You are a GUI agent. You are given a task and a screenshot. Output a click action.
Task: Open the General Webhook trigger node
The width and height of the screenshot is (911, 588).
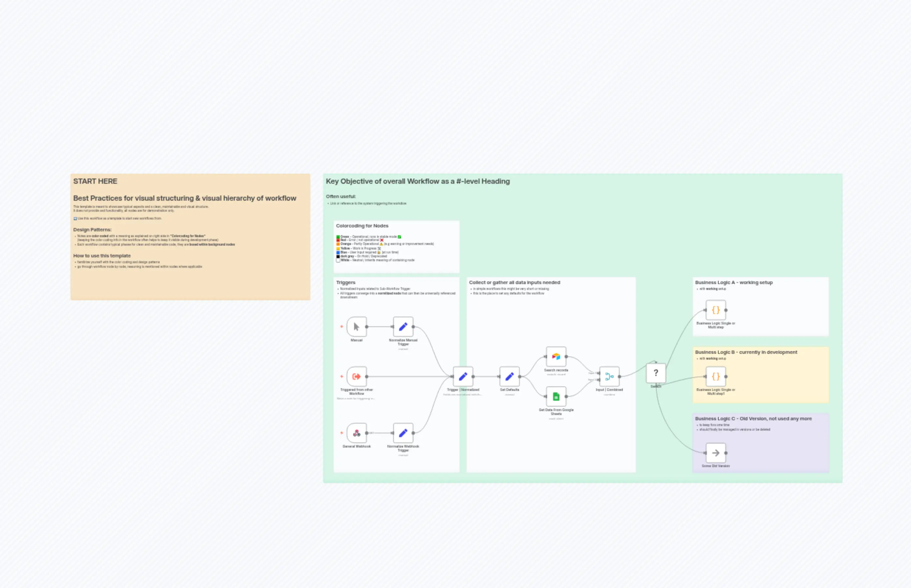pos(356,433)
